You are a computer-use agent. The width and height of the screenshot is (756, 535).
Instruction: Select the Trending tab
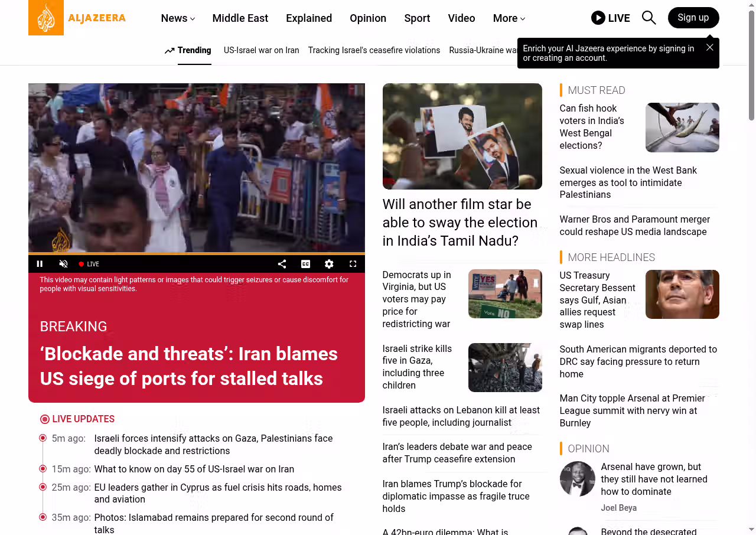click(x=188, y=50)
